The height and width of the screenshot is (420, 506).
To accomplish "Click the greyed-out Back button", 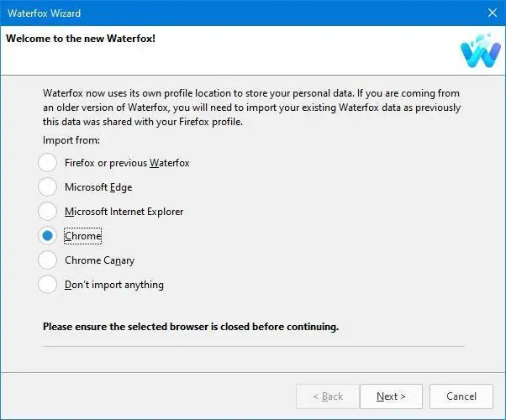I will tap(328, 396).
